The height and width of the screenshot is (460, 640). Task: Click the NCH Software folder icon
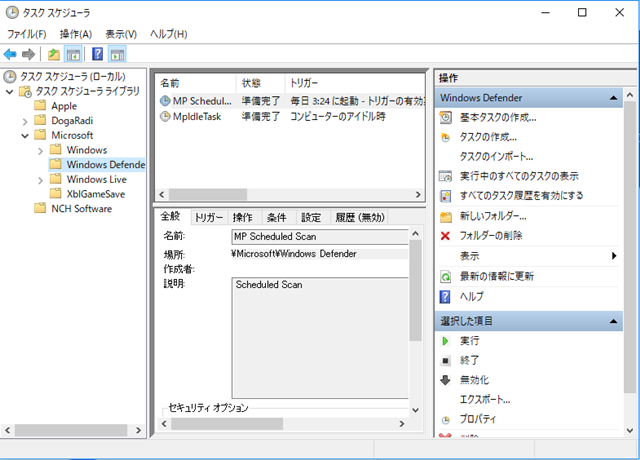tap(40, 209)
